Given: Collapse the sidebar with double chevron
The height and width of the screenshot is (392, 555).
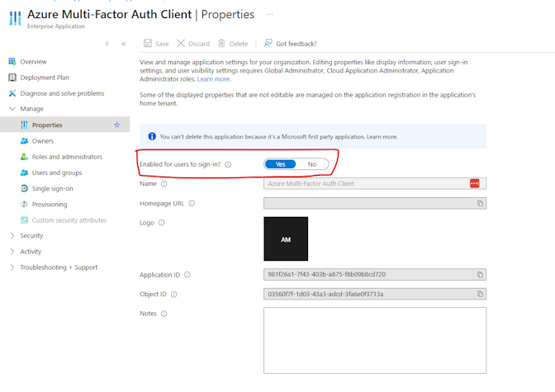Looking at the screenshot, I should pyautogui.click(x=124, y=44).
